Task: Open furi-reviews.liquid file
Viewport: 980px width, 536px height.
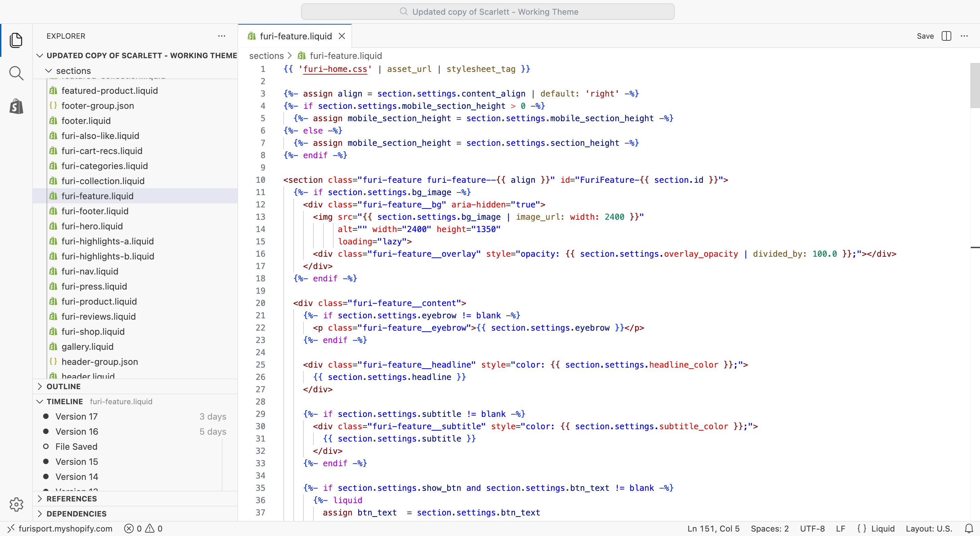Action: point(136,317)
